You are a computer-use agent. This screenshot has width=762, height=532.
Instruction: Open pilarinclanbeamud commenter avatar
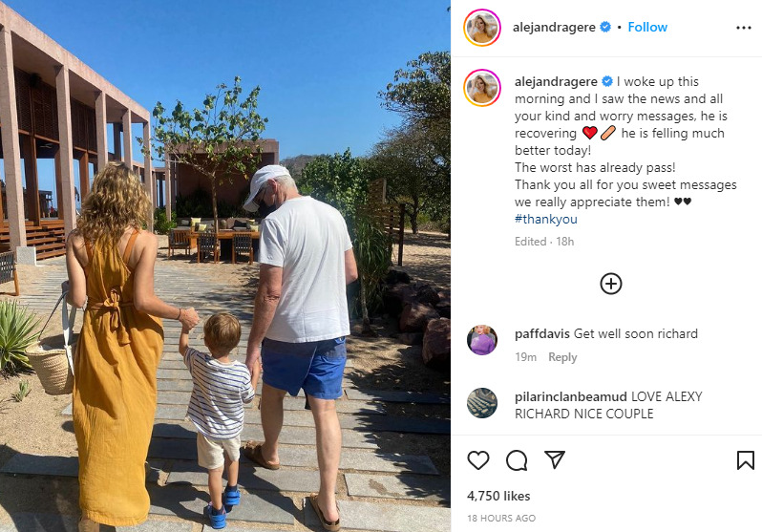click(482, 403)
